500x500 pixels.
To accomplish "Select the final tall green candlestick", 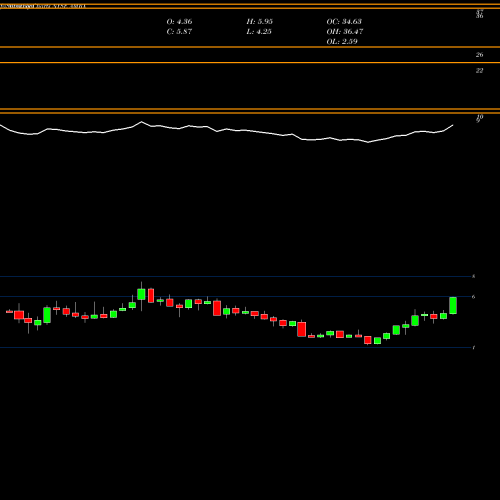I will [x=453, y=305].
